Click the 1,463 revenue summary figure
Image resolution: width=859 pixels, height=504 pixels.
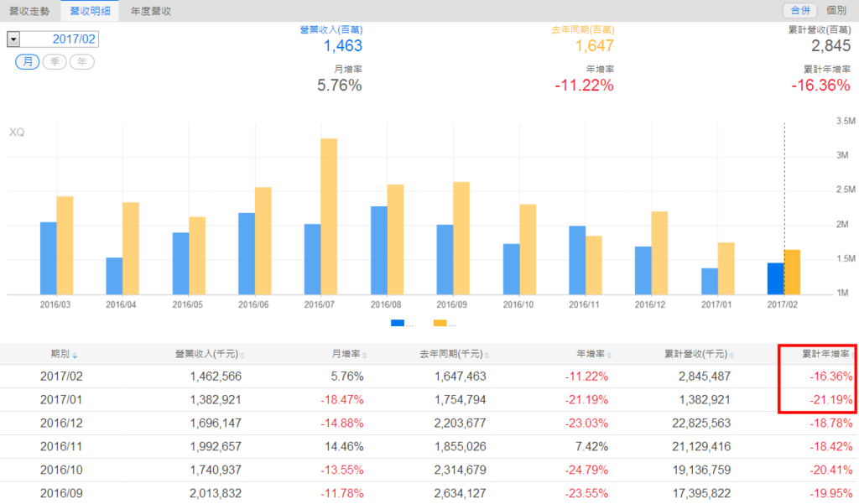(343, 46)
